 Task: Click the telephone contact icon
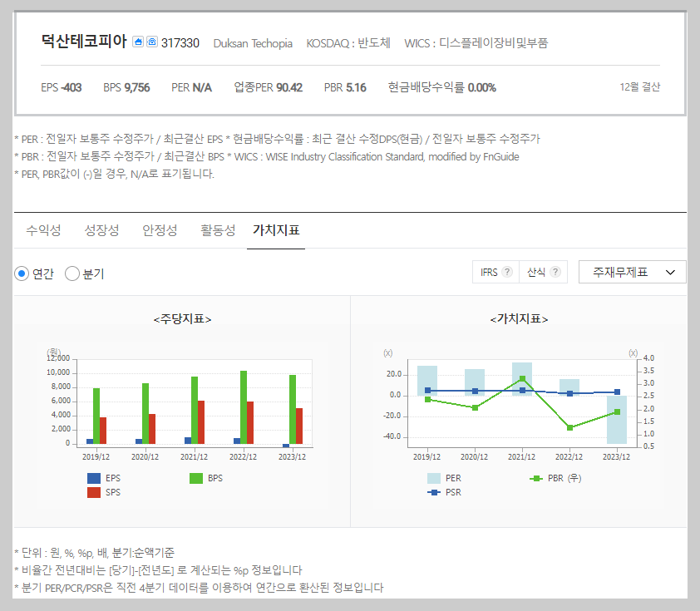(152, 42)
